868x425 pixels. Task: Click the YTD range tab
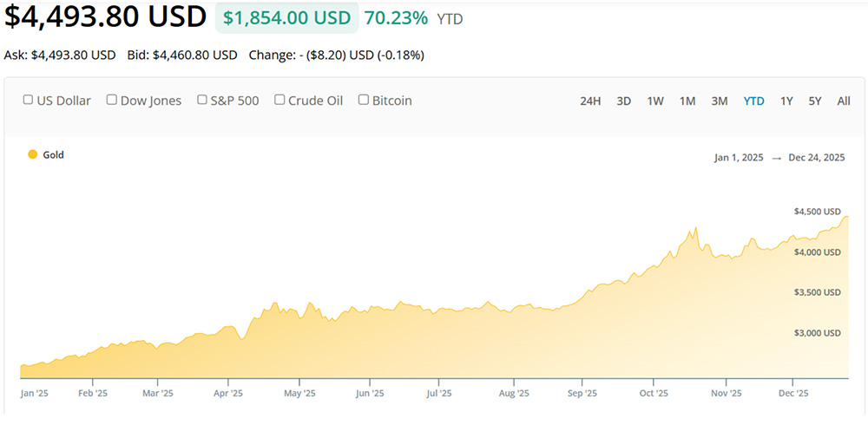click(753, 101)
